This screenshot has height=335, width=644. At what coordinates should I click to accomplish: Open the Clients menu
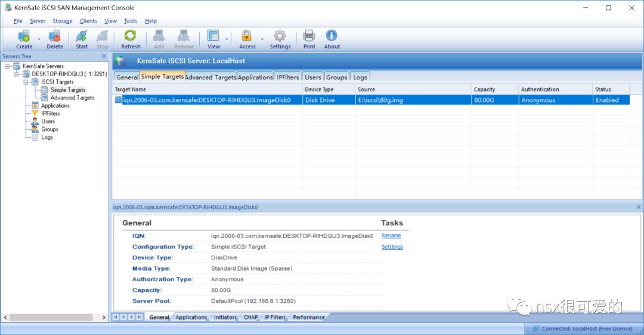pyautogui.click(x=88, y=21)
